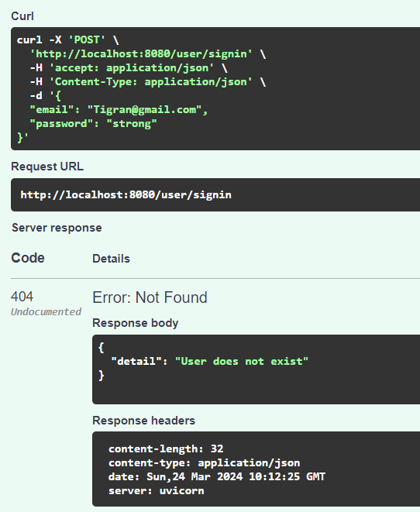Click the Curl section heading

(x=22, y=16)
